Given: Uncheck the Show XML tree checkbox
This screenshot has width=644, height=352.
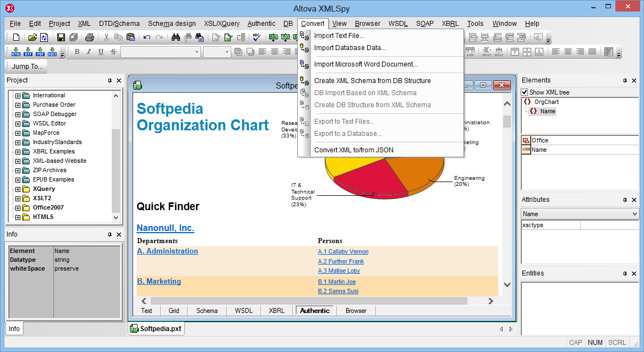Looking at the screenshot, I should coord(525,92).
